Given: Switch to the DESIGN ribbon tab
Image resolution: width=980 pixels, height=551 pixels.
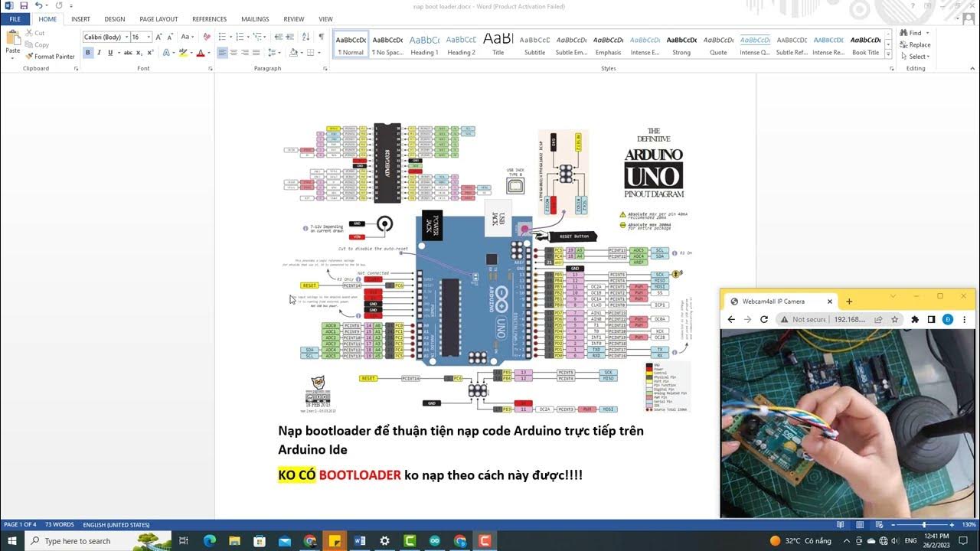Looking at the screenshot, I should click(x=115, y=19).
